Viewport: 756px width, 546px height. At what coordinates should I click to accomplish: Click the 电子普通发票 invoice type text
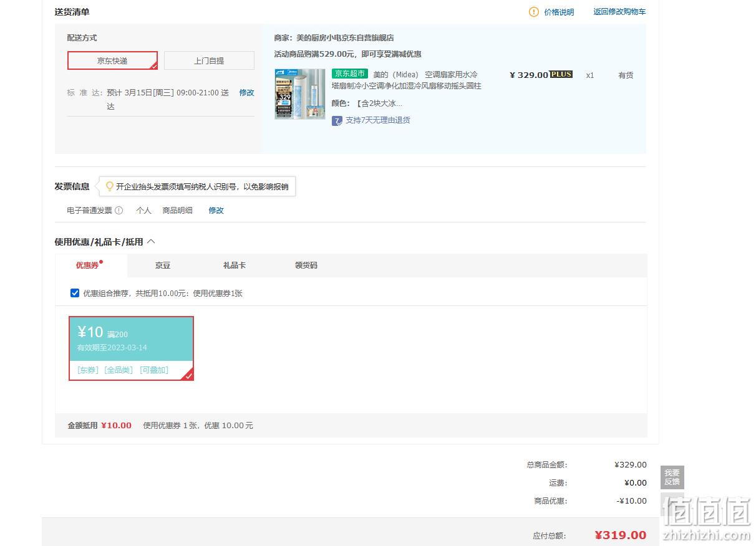pos(90,211)
